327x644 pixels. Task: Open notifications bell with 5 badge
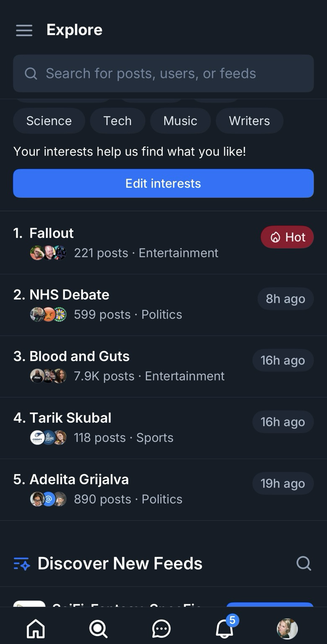pos(225,628)
